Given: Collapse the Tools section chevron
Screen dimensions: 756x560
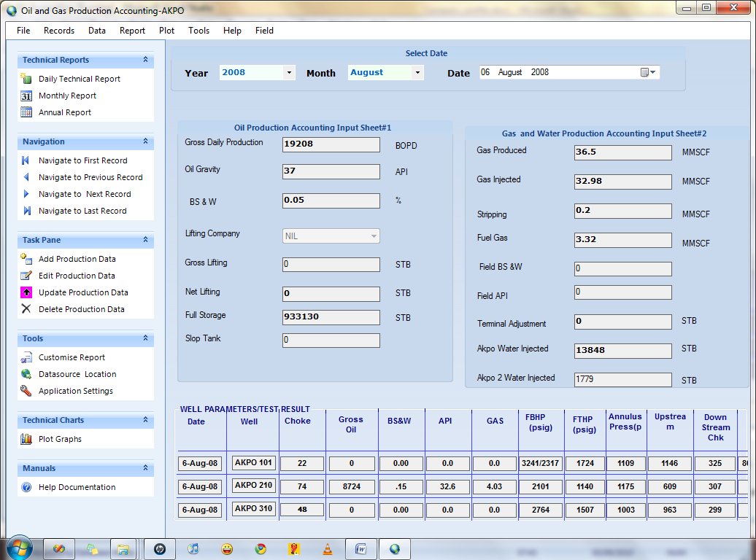Looking at the screenshot, I should click(x=145, y=338).
